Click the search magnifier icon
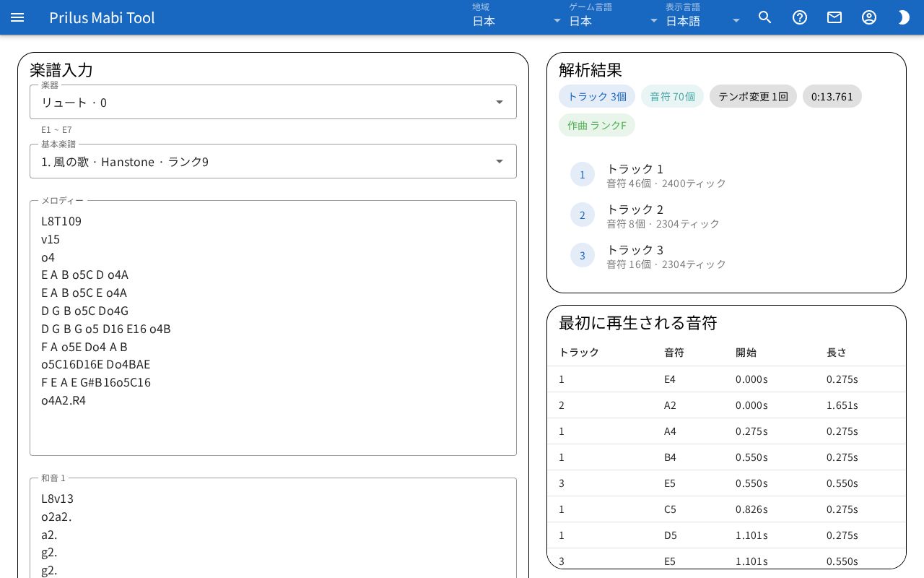Viewport: 924px width, 578px height. tap(765, 17)
